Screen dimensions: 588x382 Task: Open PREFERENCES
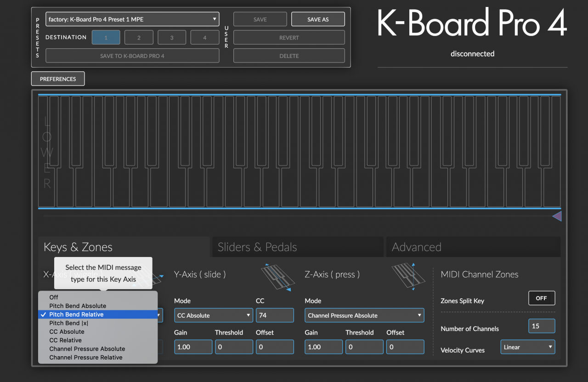58,79
